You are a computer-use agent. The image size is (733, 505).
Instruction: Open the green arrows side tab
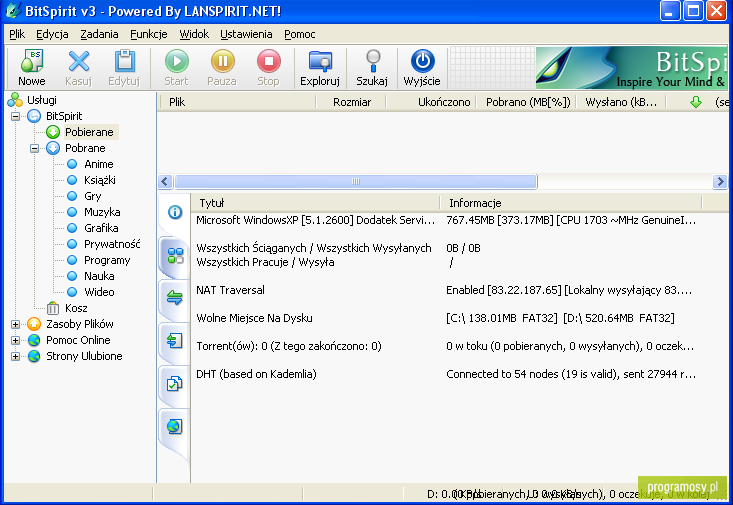175,298
